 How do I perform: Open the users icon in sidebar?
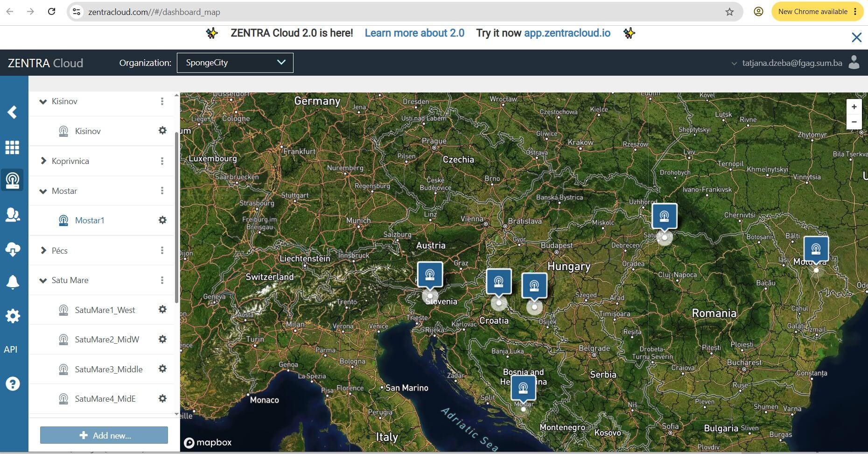(x=12, y=215)
